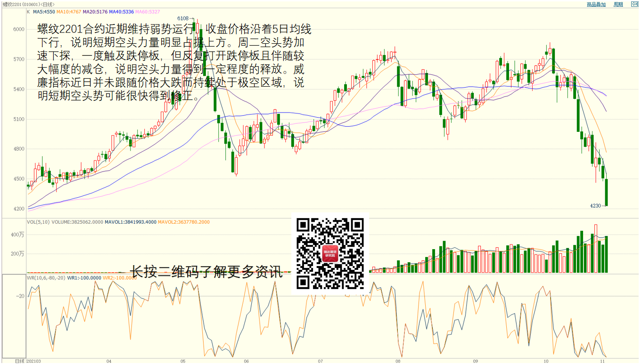
Task: Click the 日线 period label at bottom left
Action: (x=19, y=361)
